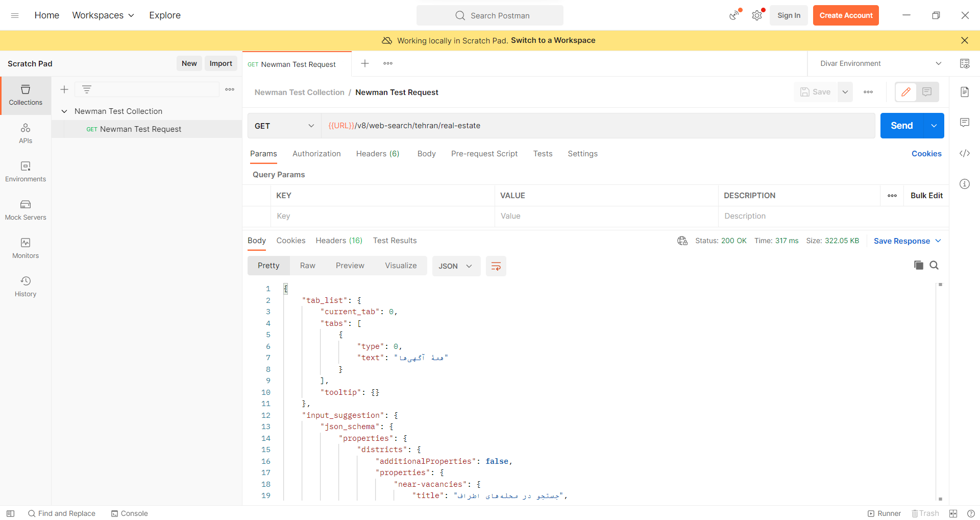
Task: Open the network information globe icon
Action: 682,241
